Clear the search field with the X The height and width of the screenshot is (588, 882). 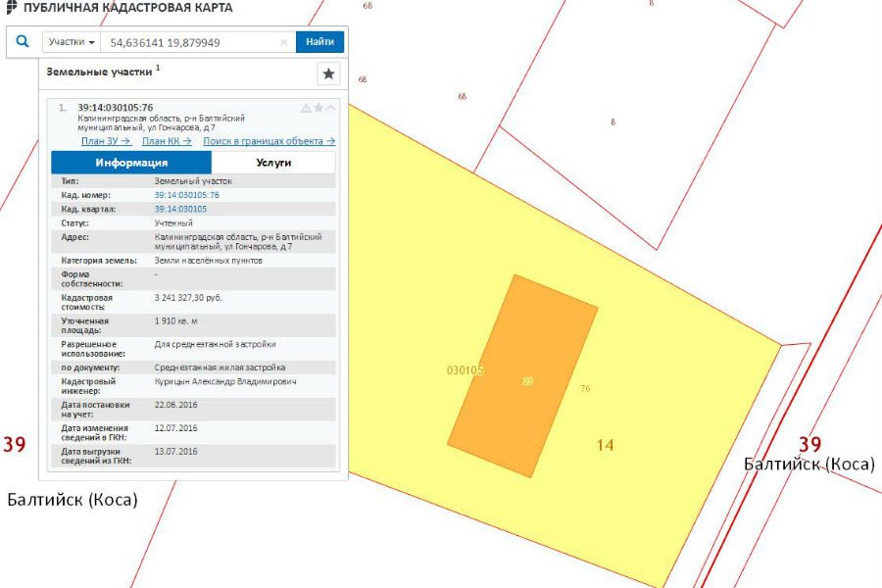point(283,43)
